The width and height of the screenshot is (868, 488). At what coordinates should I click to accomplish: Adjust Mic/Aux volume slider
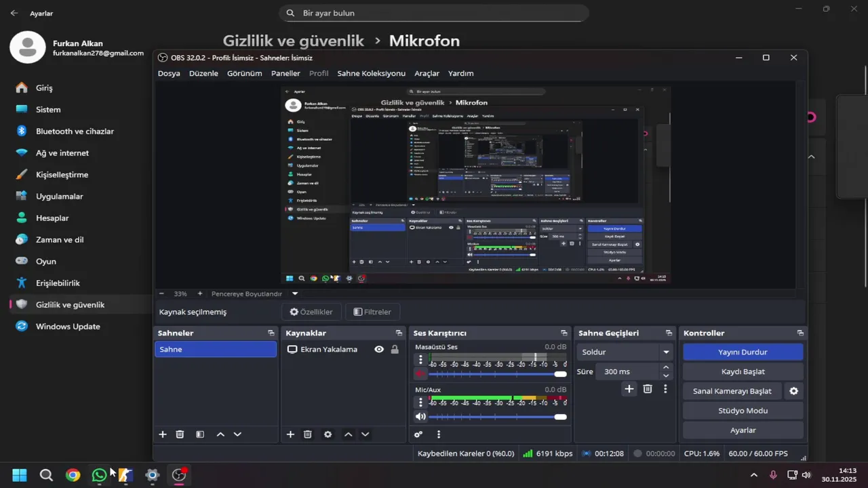click(498, 417)
